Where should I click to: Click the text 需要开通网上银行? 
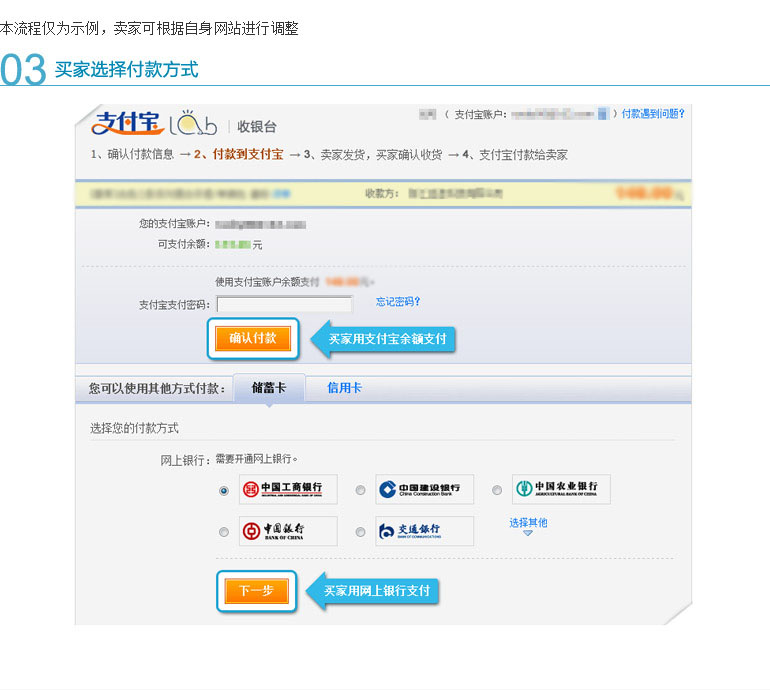[256, 459]
